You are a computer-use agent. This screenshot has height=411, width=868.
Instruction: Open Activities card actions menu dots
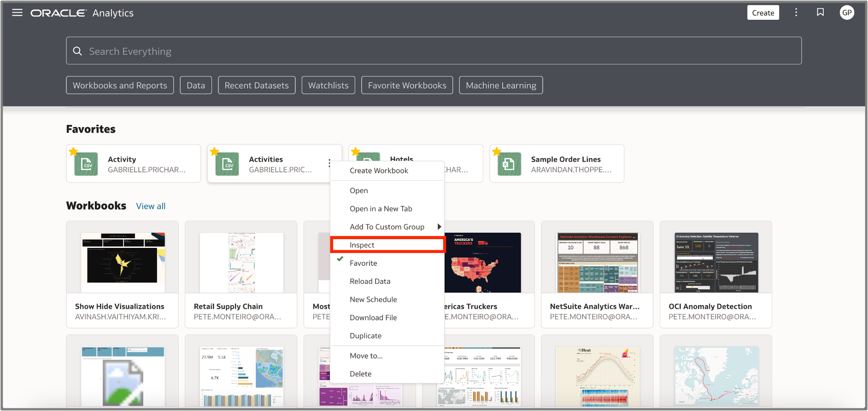tap(329, 163)
